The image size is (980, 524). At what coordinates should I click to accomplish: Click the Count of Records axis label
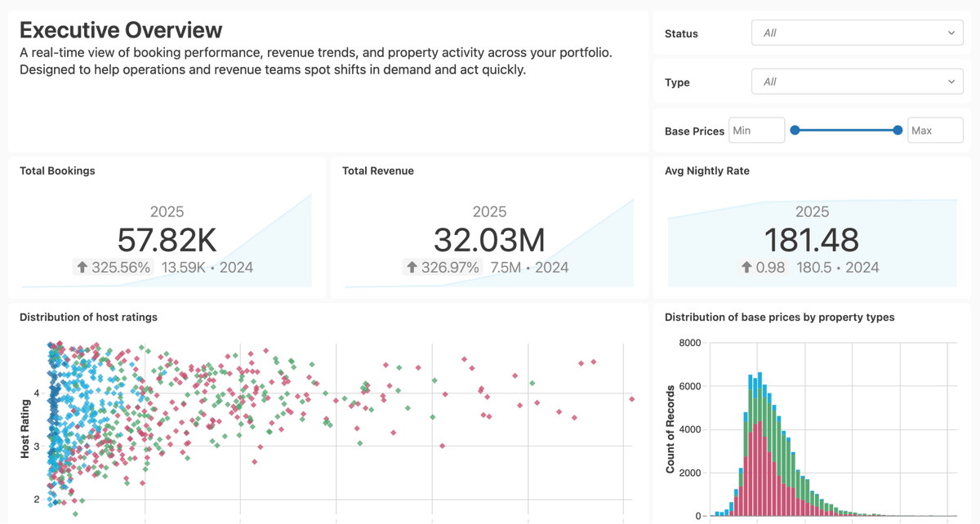pos(670,429)
